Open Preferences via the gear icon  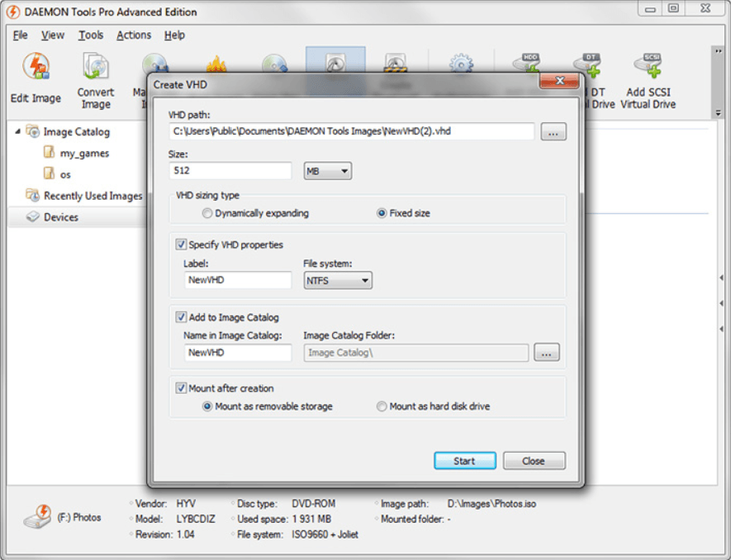pyautogui.click(x=461, y=64)
